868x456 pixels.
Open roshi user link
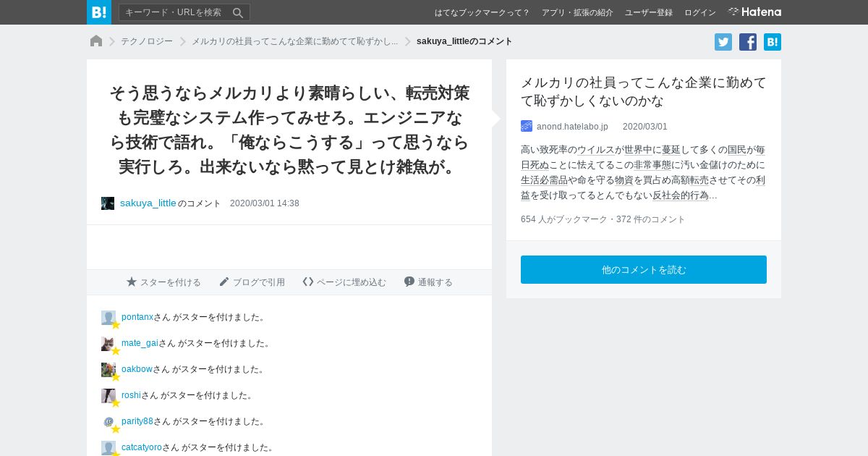pos(131,395)
